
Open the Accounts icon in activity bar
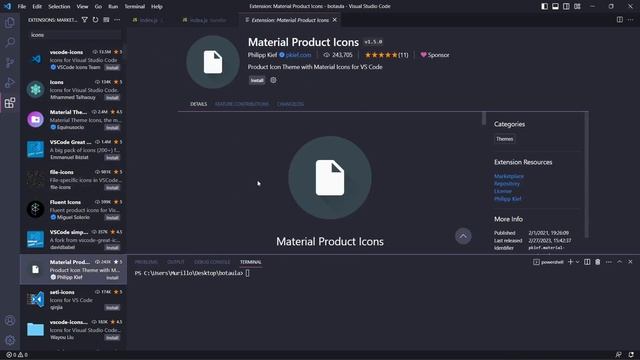(x=10, y=320)
